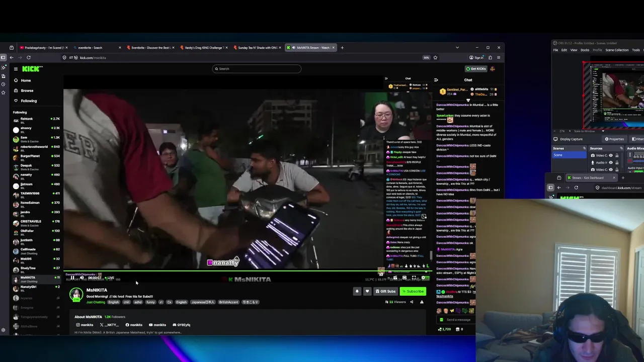This screenshot has width=644, height=362.
Task: Select the BritishAccent tag
Action: coord(228,302)
